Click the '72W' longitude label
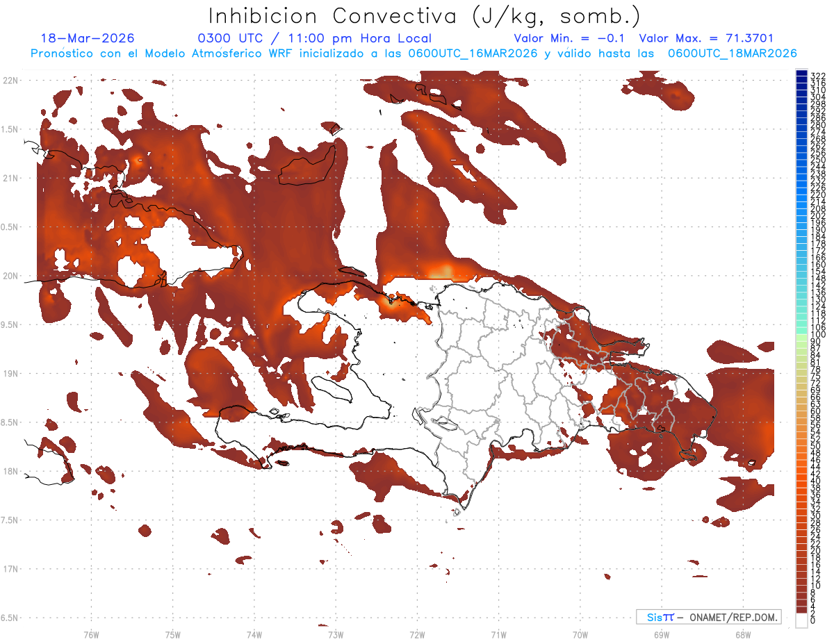The width and height of the screenshot is (834, 644). 417,634
